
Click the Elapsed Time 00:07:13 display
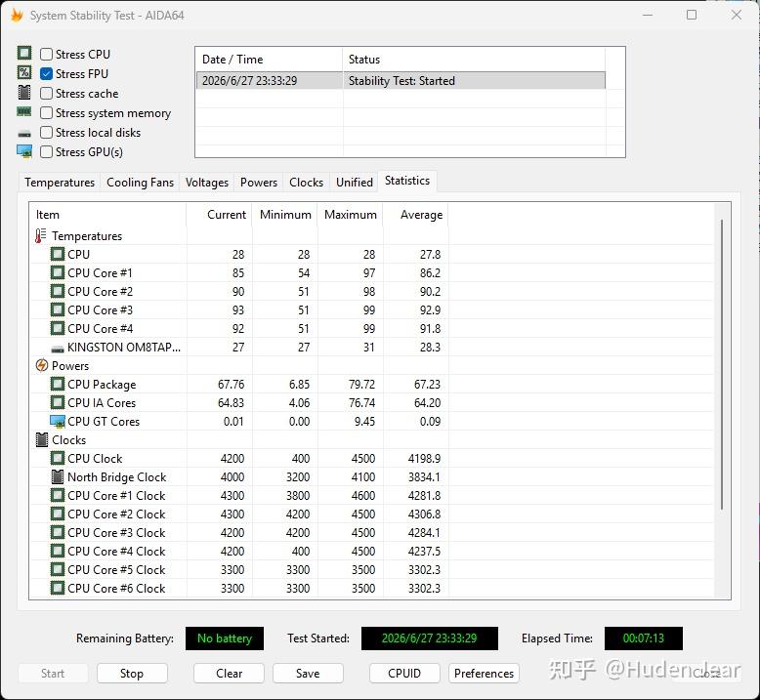click(x=643, y=638)
